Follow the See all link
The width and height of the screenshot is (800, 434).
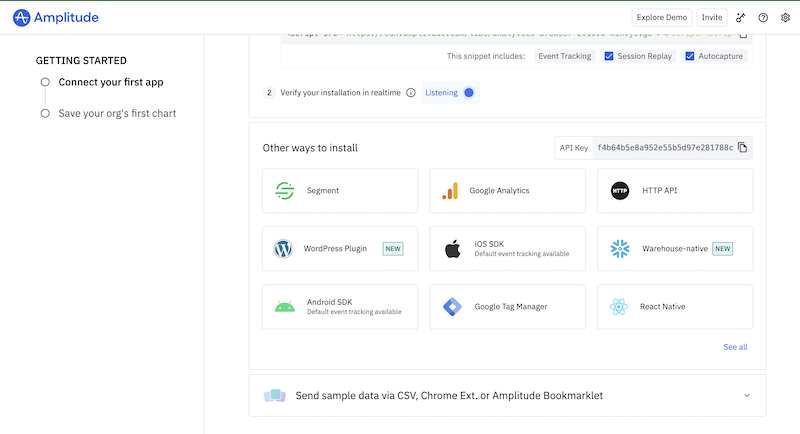click(735, 347)
